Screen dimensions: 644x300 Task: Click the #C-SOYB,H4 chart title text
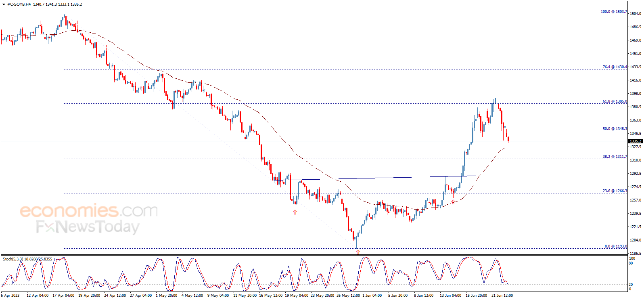click(19, 4)
